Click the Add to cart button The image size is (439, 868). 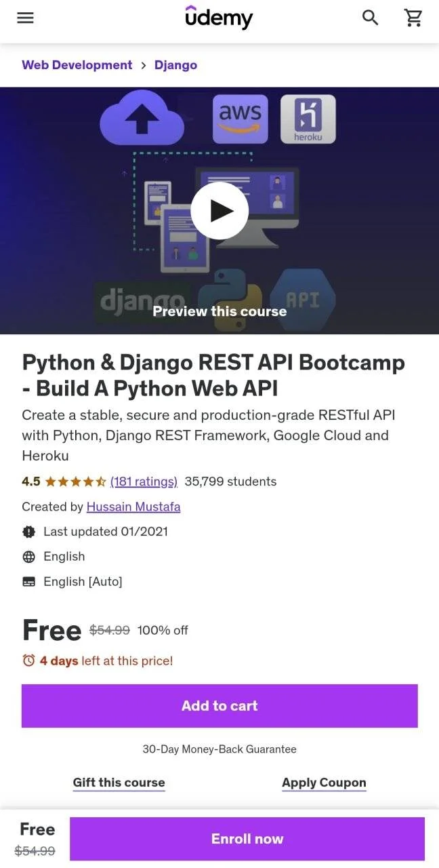[x=219, y=706]
